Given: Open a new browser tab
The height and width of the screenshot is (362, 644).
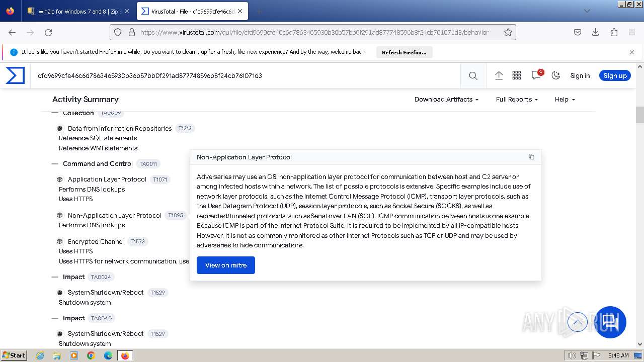Looking at the screenshot, I should pos(259,11).
